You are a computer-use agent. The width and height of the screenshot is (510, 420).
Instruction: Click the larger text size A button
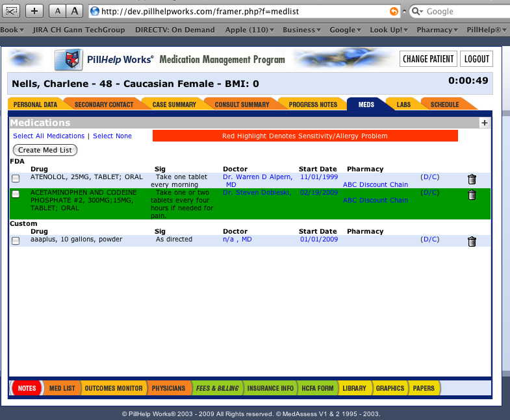[x=75, y=11]
